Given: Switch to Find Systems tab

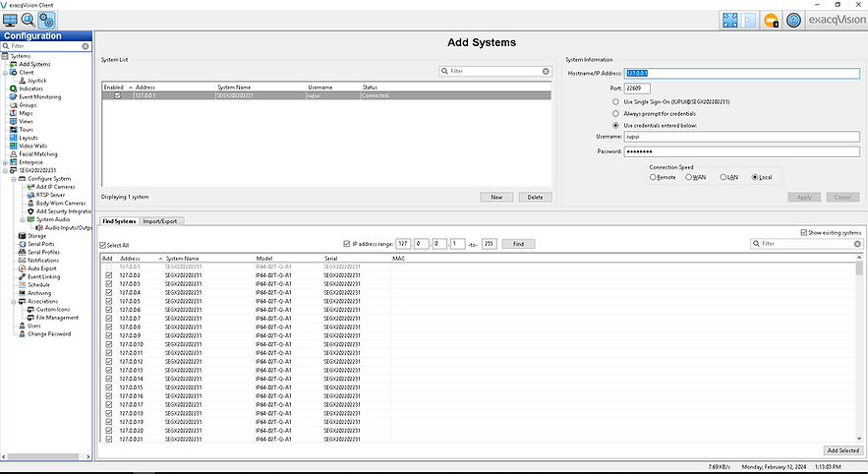Looking at the screenshot, I should (x=119, y=221).
